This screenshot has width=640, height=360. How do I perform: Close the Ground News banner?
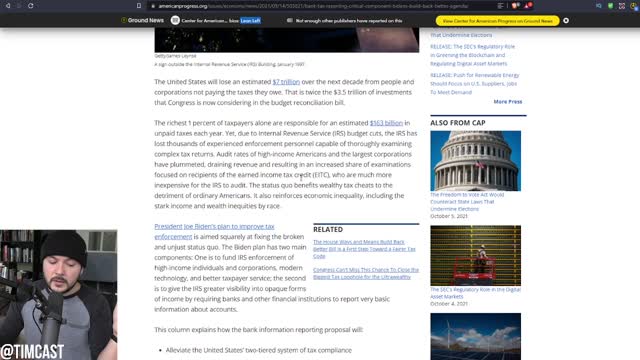tap(566, 20)
